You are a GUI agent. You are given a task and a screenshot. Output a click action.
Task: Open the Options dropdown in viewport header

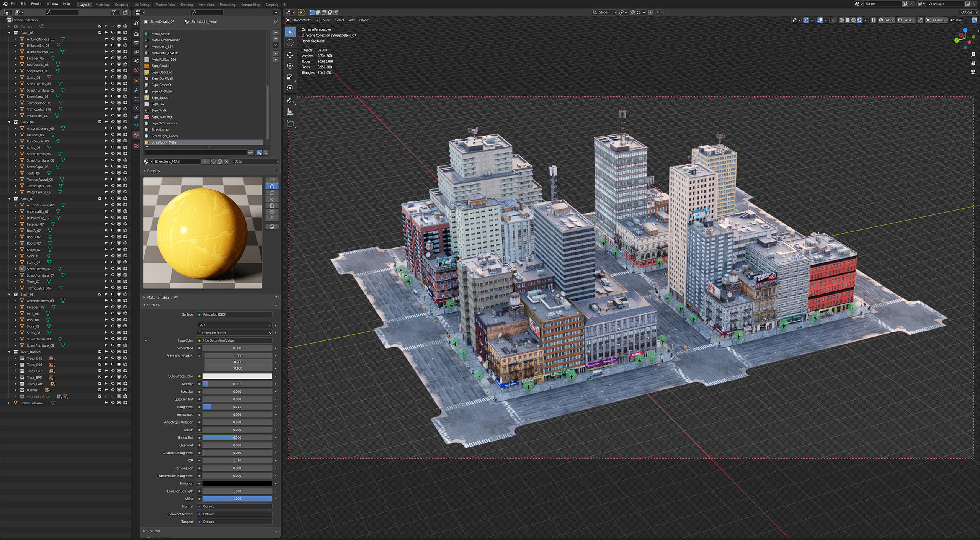(969, 12)
